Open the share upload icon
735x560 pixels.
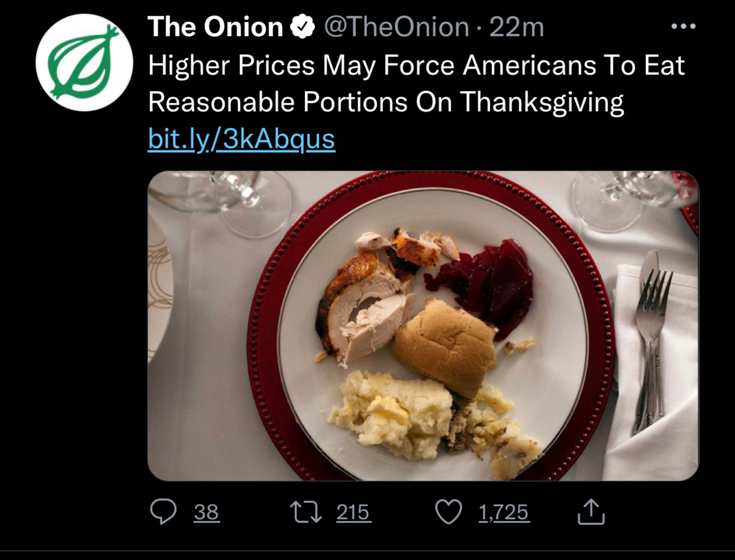[591, 512]
